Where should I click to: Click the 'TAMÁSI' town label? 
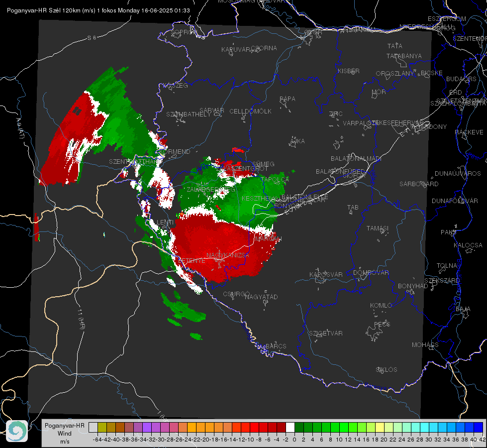pos(378,228)
